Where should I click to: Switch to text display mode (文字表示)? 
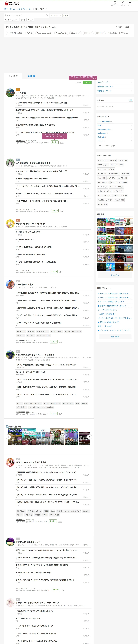[x=87, y=83]
